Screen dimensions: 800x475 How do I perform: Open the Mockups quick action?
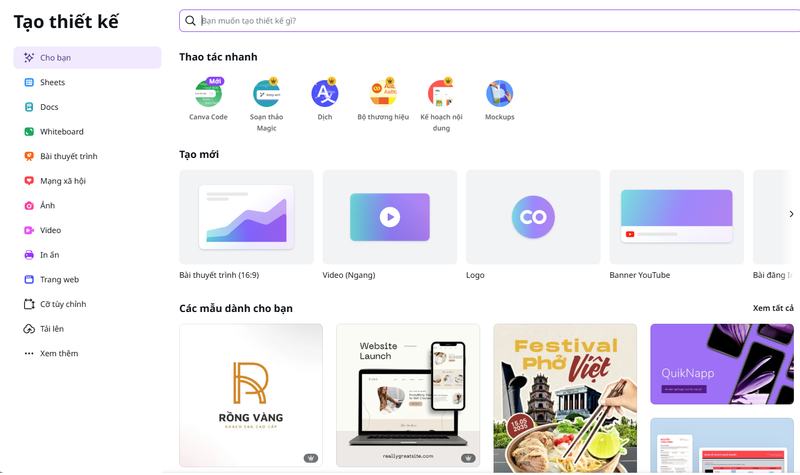pos(499,94)
